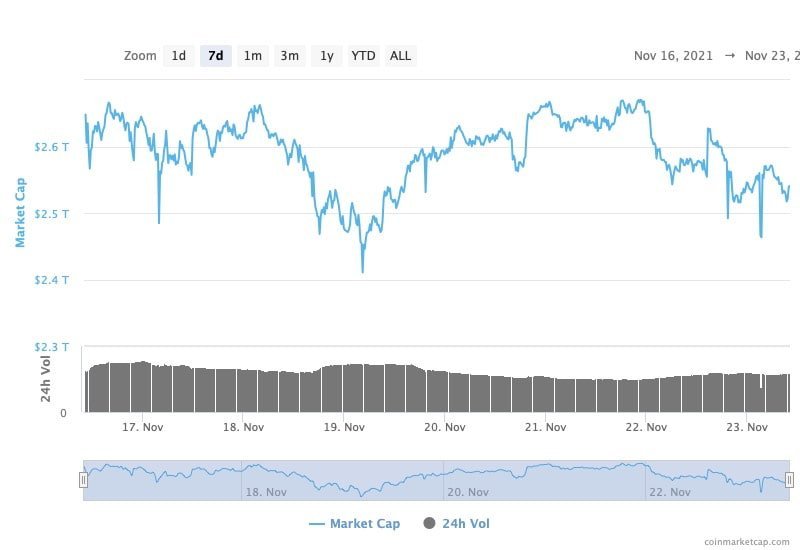The width and height of the screenshot is (800, 550).
Task: Choose the 3m zoom option
Action: pos(289,56)
